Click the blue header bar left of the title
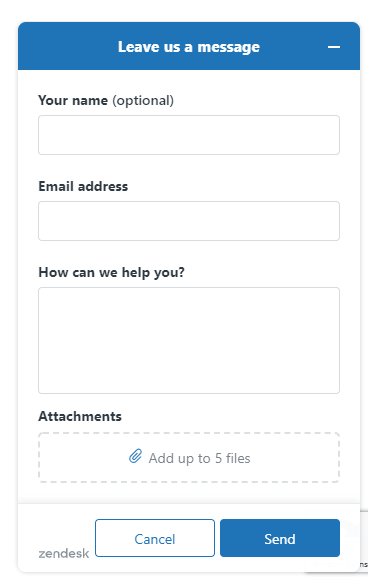This screenshot has height=580, width=368. pos(67,46)
